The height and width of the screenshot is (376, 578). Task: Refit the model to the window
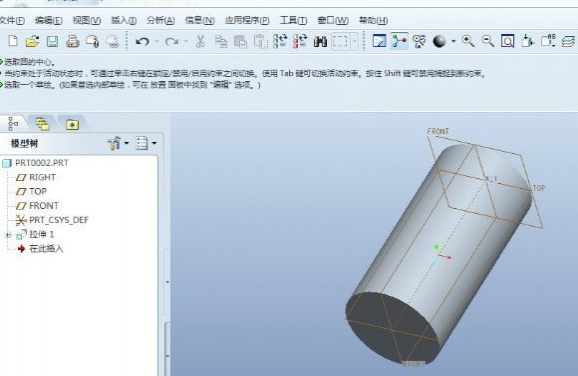click(508, 41)
